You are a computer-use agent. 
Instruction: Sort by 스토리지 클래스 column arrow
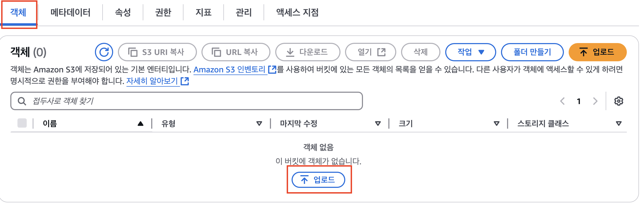pos(618,123)
